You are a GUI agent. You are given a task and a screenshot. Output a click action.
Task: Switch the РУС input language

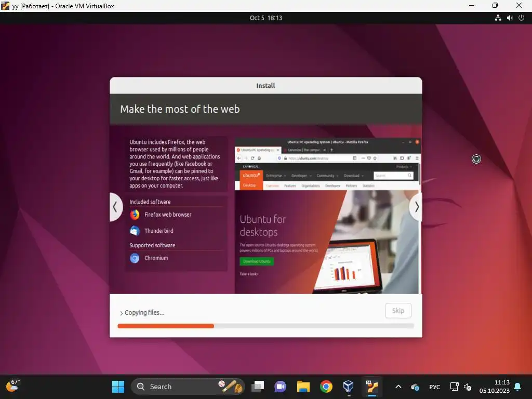click(x=435, y=387)
